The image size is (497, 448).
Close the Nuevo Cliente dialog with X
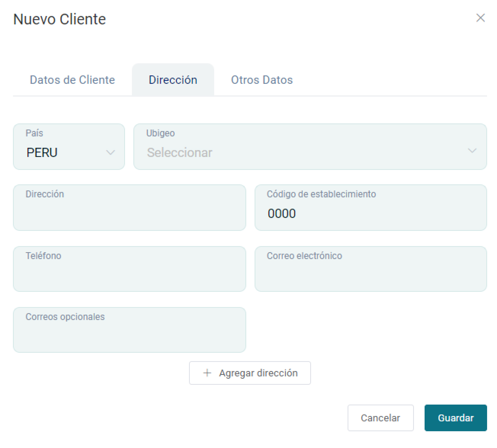pos(480,18)
